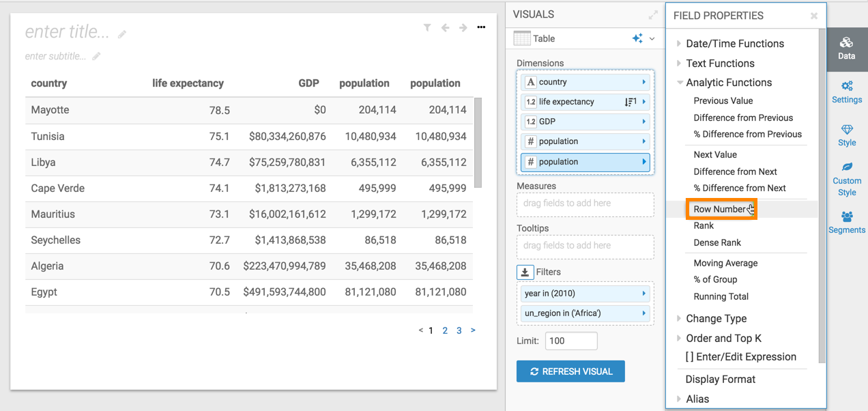868x411 pixels.
Task: Click the Limit input field
Action: point(571,341)
